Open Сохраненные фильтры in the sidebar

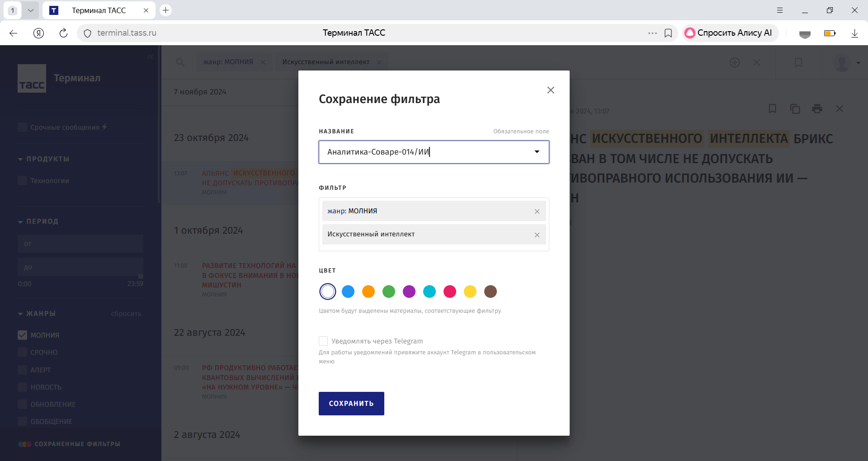coord(69,444)
